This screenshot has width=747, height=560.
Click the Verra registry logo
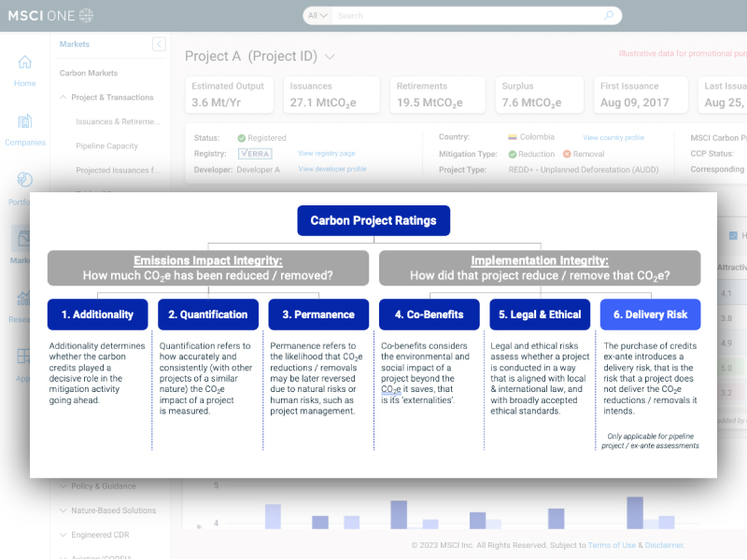pos(255,153)
